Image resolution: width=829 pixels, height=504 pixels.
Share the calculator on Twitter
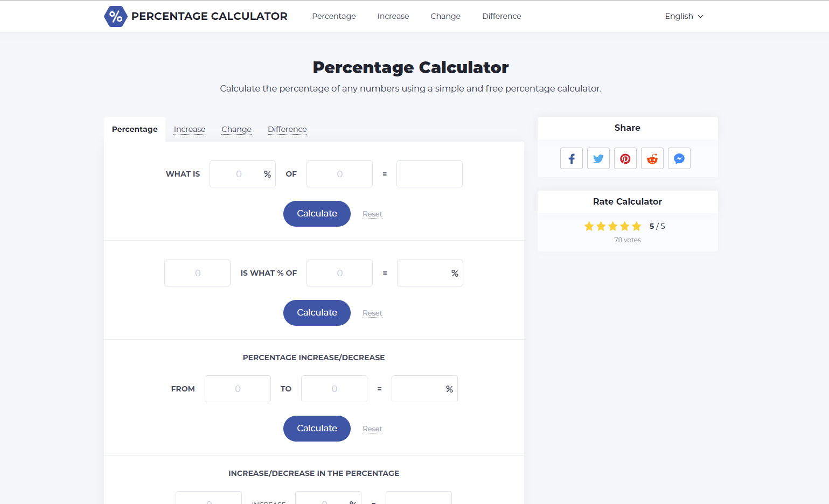[x=598, y=158]
